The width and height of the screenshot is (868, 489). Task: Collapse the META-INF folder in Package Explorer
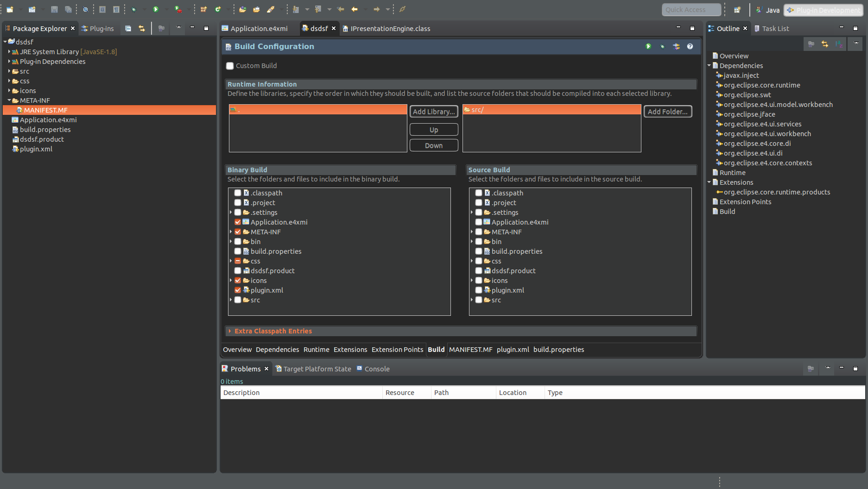tap(8, 100)
